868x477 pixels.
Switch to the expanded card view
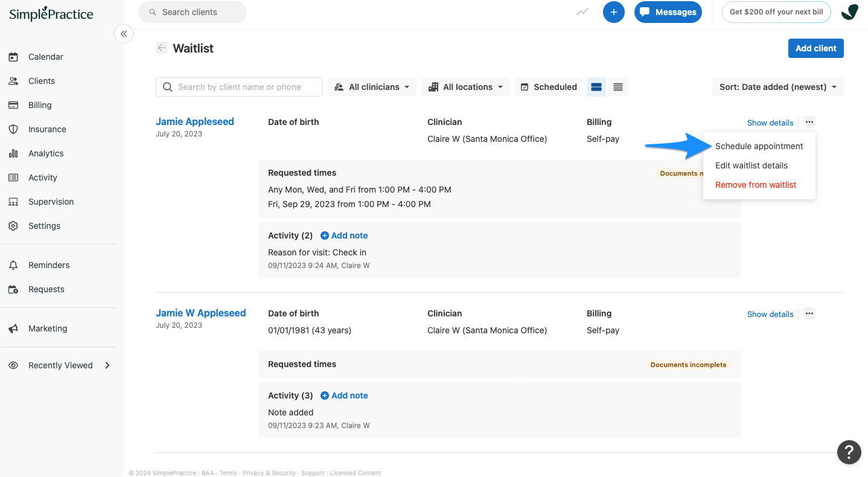pos(596,87)
